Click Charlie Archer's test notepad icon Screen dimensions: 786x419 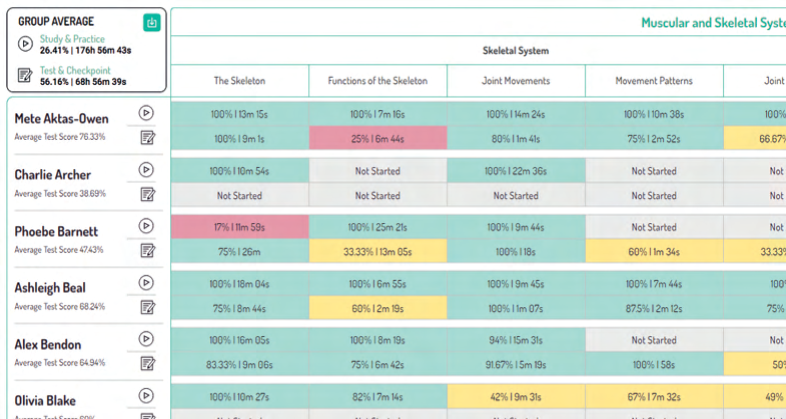coord(147,194)
